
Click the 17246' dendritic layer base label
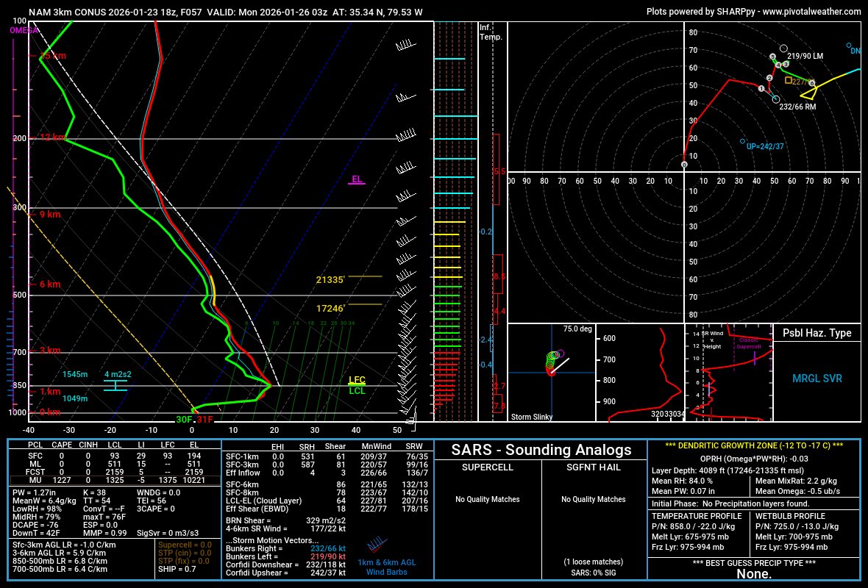(330, 308)
